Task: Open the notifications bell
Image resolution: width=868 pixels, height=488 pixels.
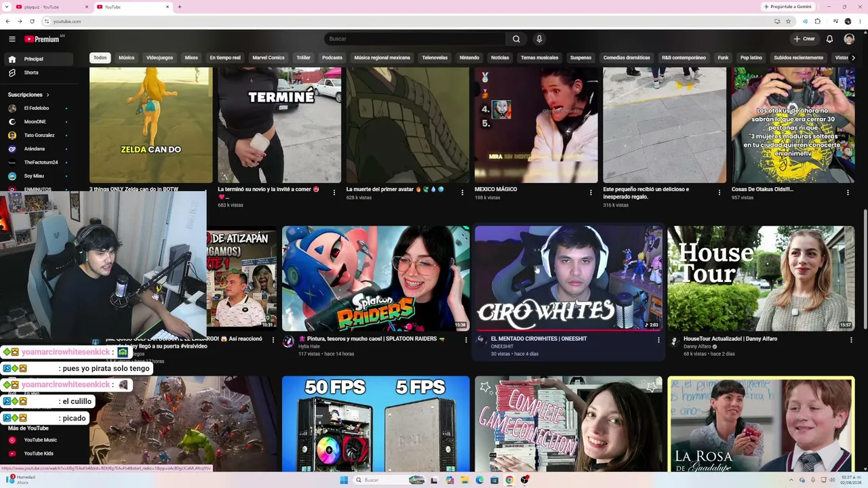Action: 829,39
